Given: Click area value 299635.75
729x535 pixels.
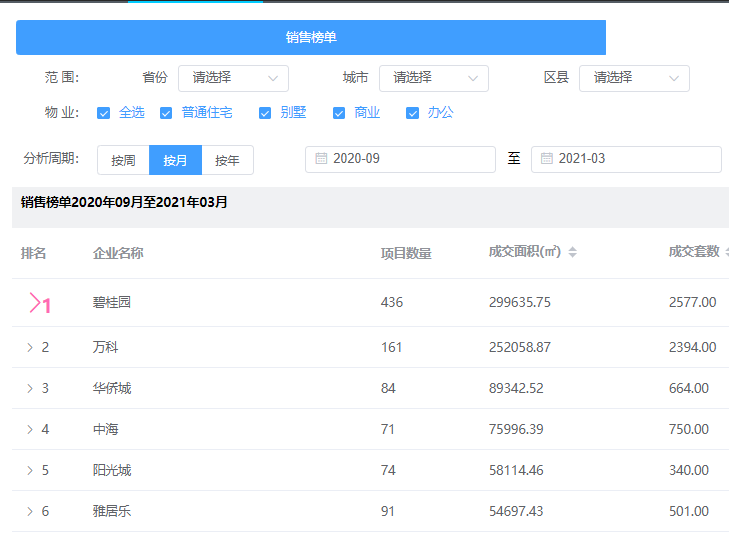Looking at the screenshot, I should pos(520,303).
